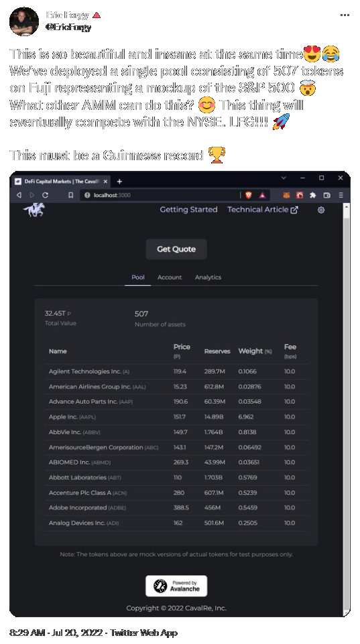Open the browser hamburger main menu
The image size is (360, 644).
click(x=341, y=195)
